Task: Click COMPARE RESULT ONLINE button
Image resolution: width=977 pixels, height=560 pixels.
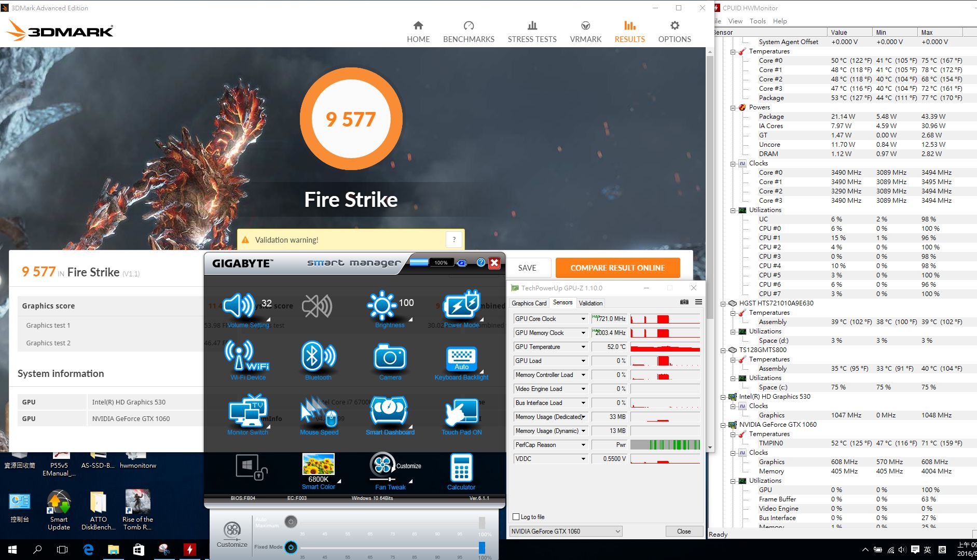Action: point(617,268)
